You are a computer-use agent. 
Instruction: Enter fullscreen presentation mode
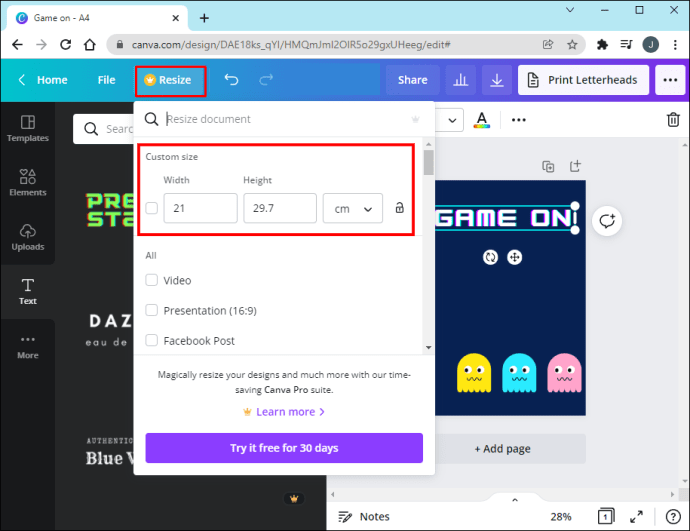point(636,516)
